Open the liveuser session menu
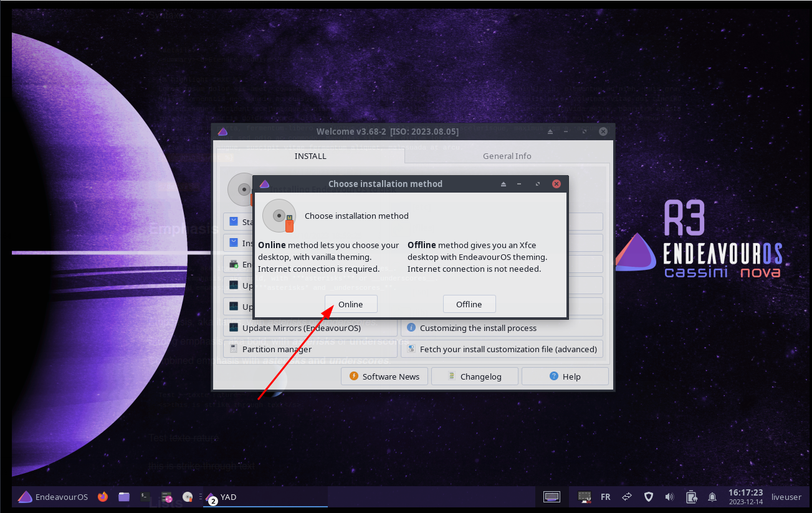The height and width of the screenshot is (513, 812). pos(786,497)
